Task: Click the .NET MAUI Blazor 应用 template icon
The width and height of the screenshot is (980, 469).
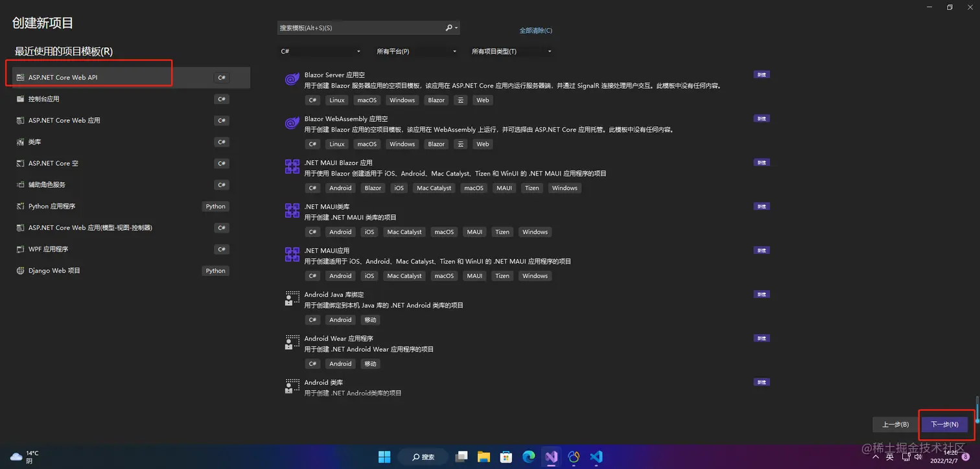Action: 291,167
